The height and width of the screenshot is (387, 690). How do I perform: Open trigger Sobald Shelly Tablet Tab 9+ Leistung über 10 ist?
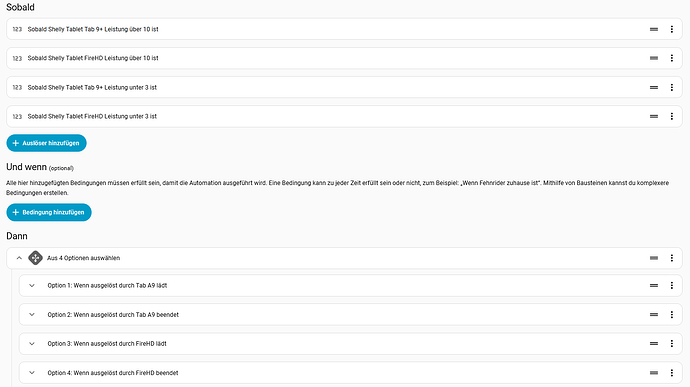(x=344, y=29)
